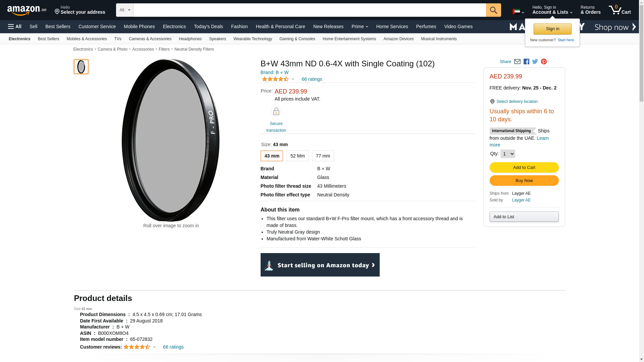Open the country flag language selector
Image resolution: width=644 pixels, height=362 pixels.
point(518,12)
